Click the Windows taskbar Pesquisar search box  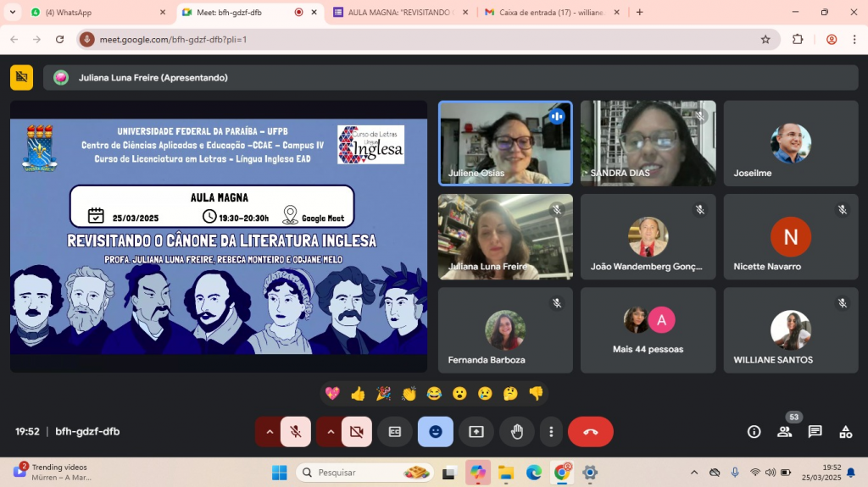(x=364, y=473)
